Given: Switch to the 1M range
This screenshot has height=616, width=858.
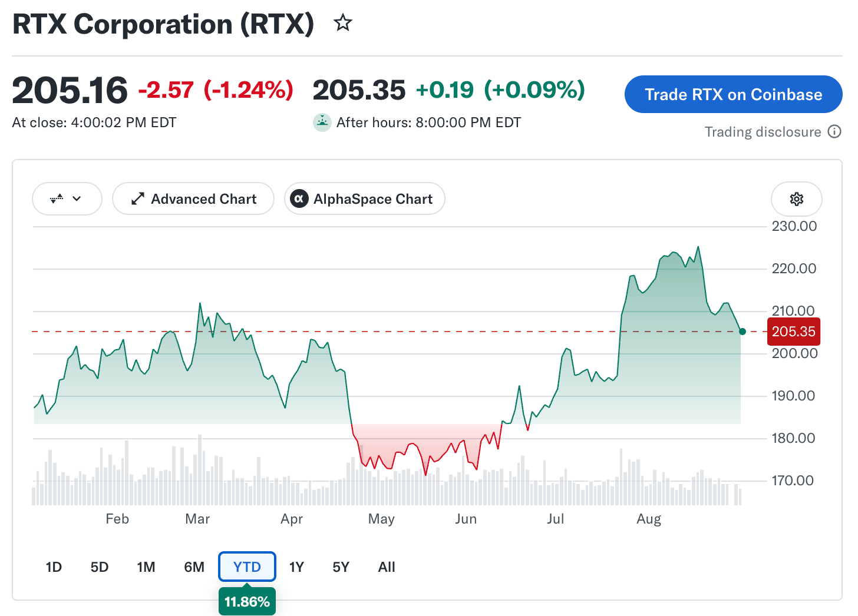Looking at the screenshot, I should point(146,567).
